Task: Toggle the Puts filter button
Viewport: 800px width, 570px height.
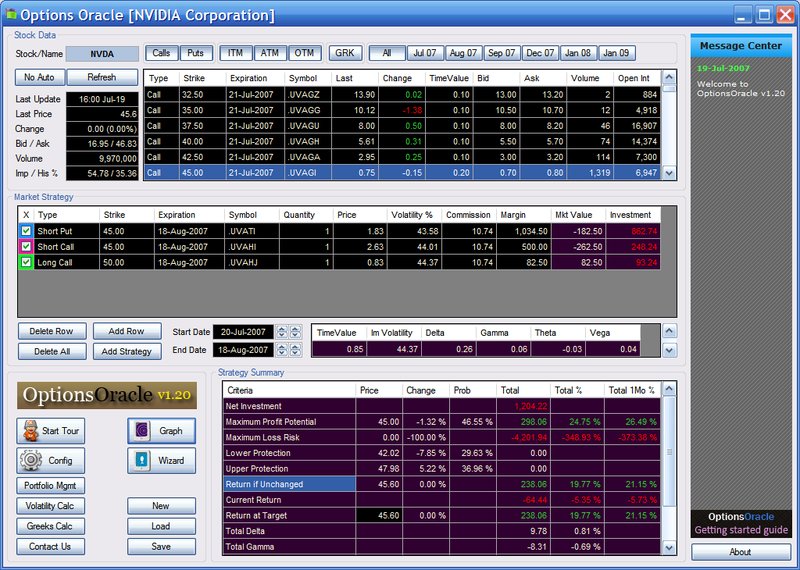Action: (x=195, y=53)
